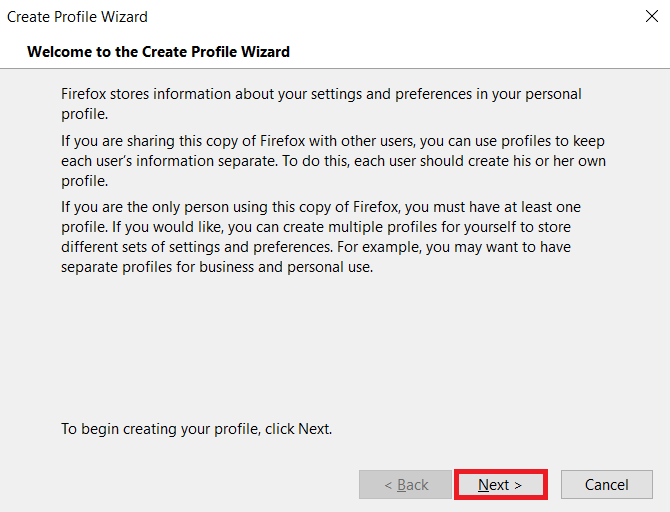Close the Create Profile Wizard window
The height and width of the screenshot is (512, 670).
point(652,16)
